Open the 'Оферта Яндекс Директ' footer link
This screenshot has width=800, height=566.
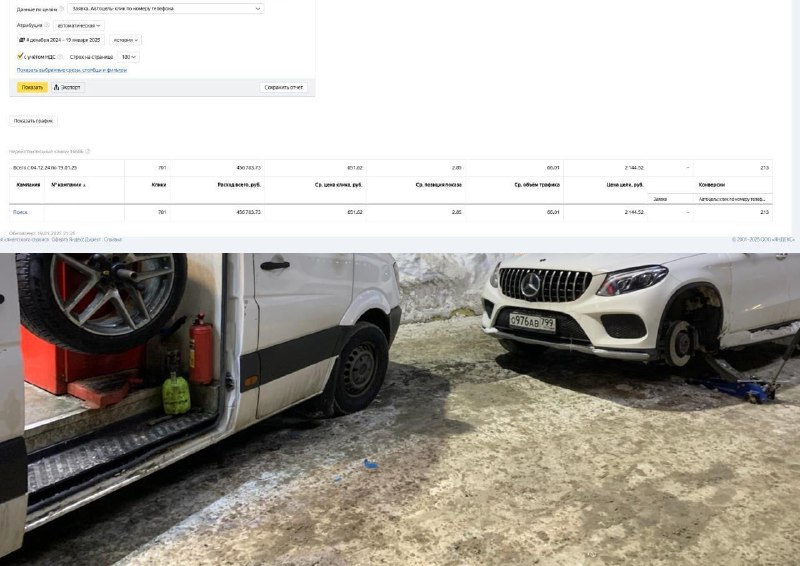click(76, 239)
